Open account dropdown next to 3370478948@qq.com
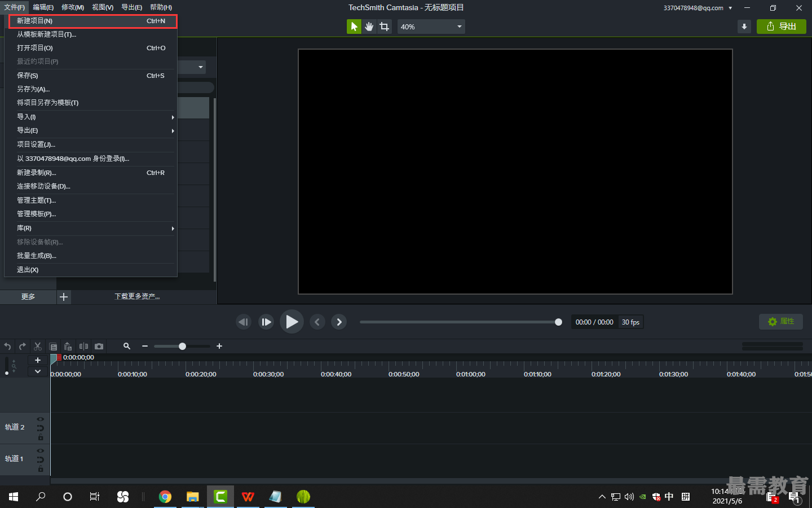 pos(730,8)
